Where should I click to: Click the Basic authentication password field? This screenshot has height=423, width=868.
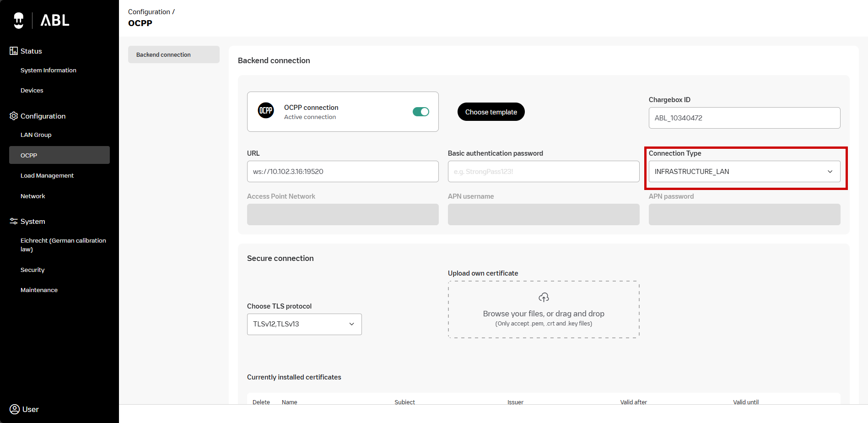point(543,172)
